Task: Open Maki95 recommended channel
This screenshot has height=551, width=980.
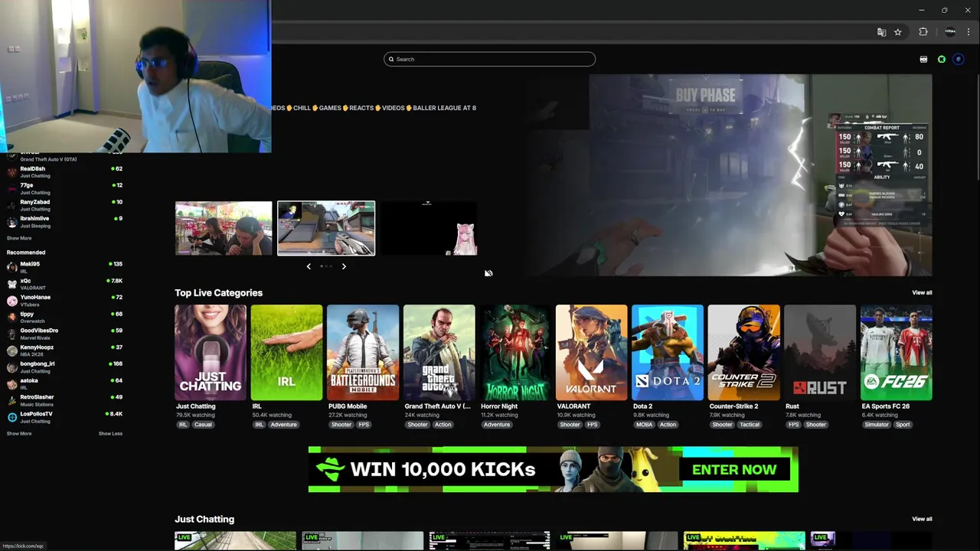Action: (x=64, y=267)
